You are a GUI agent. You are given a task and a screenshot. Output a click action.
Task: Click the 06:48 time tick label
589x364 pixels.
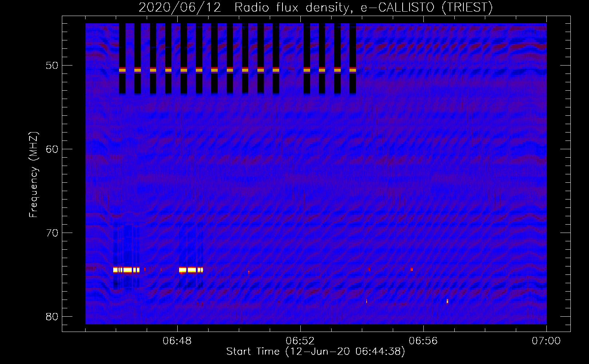coord(177,341)
